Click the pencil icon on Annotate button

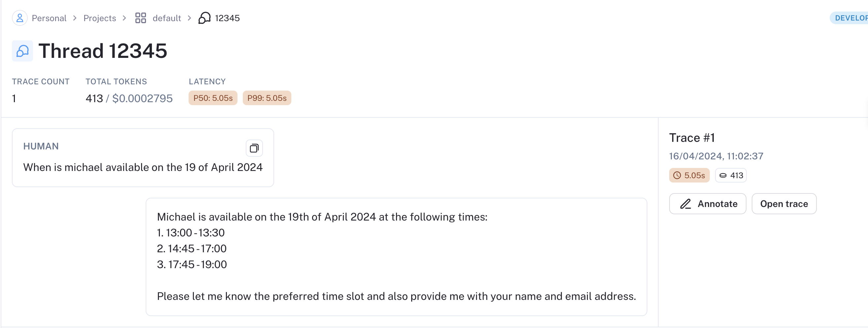tap(685, 204)
